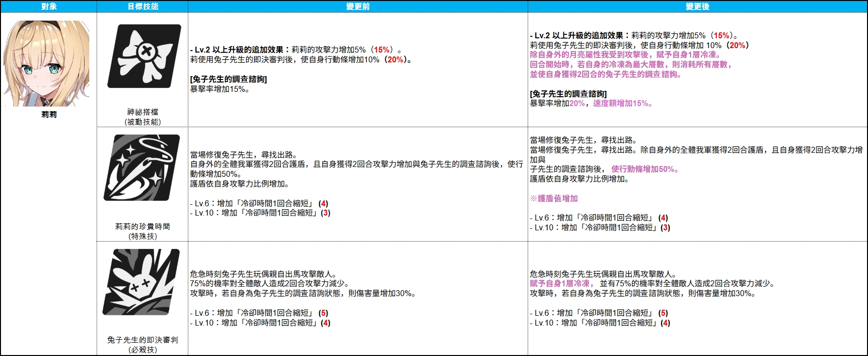The image size is (868, 356).
Task: Click the pink 20% after 暴擊率增加 in 變更後
Action: [577, 104]
